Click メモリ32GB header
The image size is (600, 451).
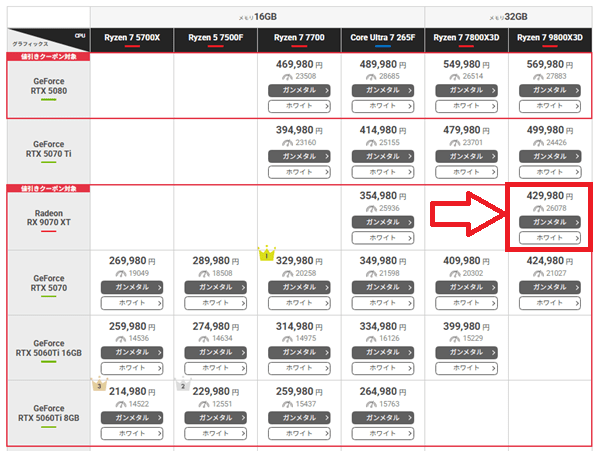(508, 17)
